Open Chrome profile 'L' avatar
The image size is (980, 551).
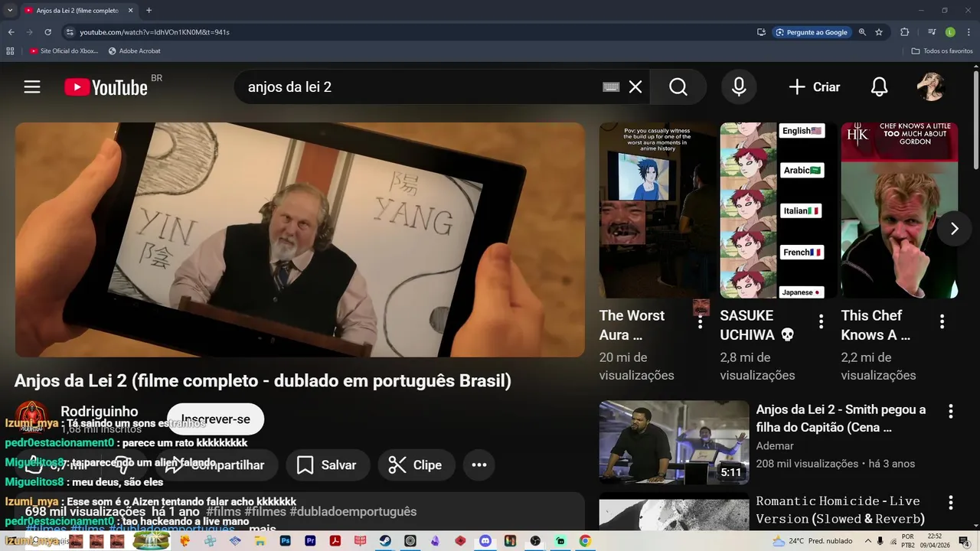950,32
